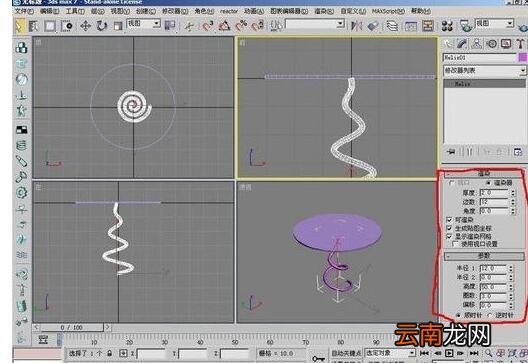This screenshot has height=363, width=528.
Task: Activate the Rotate tool
Action: (x=102, y=26)
